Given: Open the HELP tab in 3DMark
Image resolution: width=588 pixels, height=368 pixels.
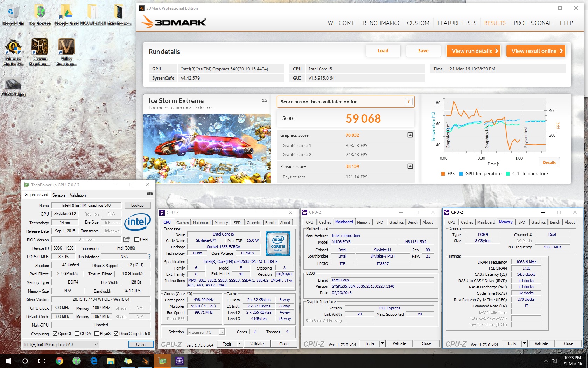Looking at the screenshot, I should point(566,23).
